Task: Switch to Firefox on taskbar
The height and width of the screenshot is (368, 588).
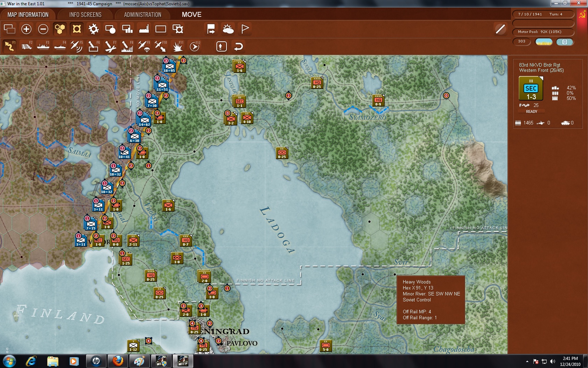Action: click(118, 361)
